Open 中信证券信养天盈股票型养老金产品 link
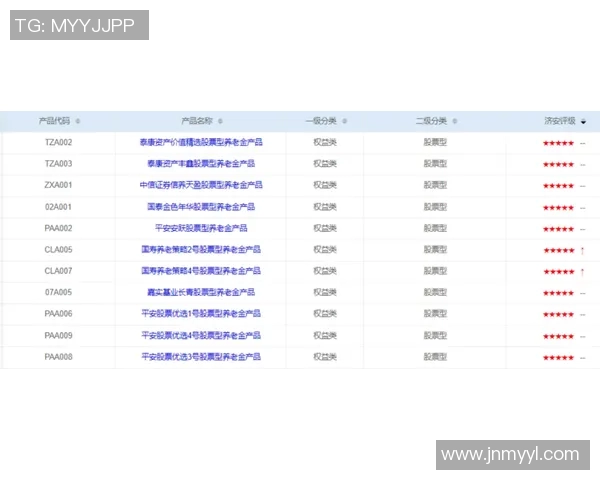Screen dimensions: 600x480 coord(201,185)
